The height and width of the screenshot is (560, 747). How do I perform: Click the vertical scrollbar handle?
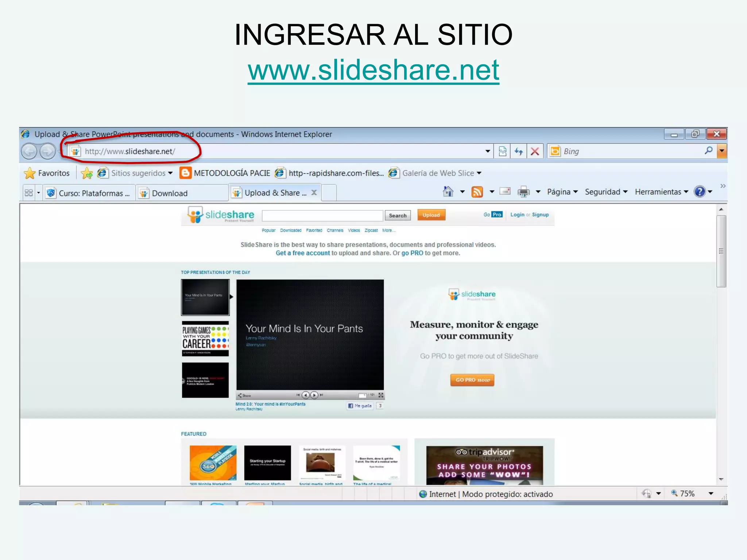coord(721,251)
